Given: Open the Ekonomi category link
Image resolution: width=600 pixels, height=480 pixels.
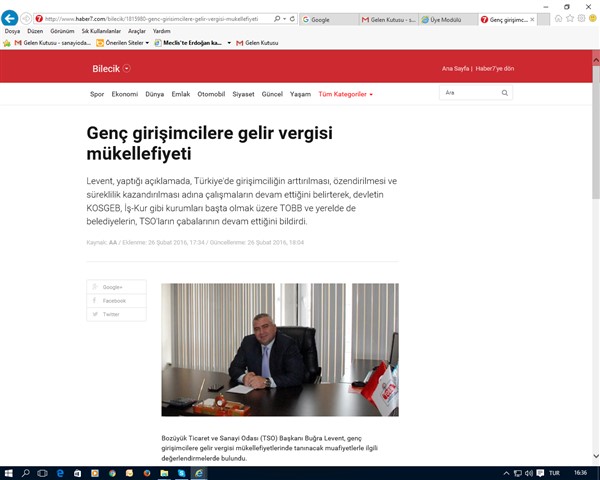Looking at the screenshot, I should 125,94.
